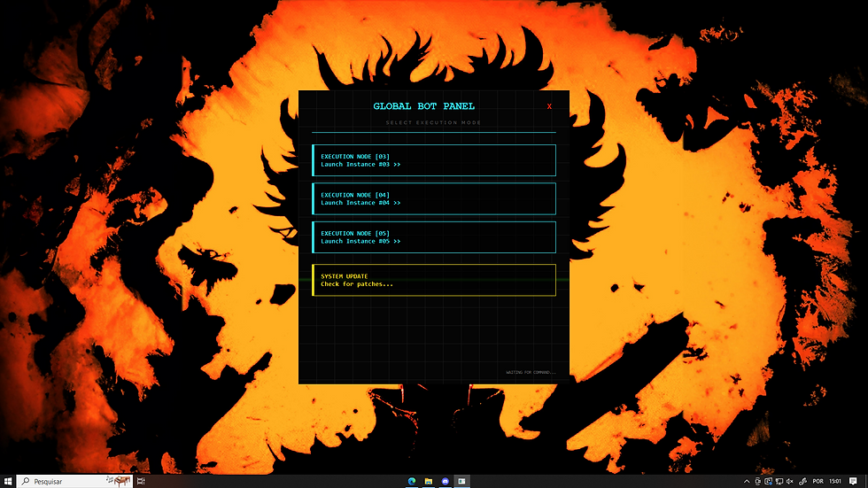
Task: Launch Execution Node [04] instance
Action: point(434,198)
